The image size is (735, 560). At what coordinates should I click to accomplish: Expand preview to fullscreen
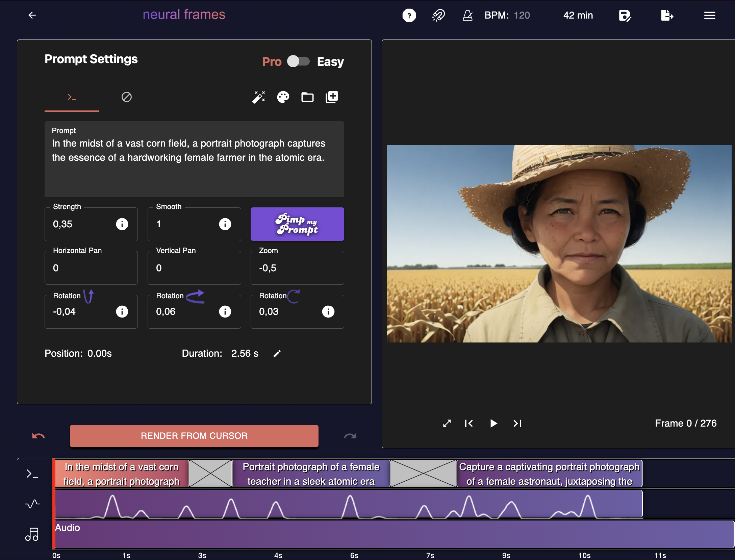tap(447, 423)
